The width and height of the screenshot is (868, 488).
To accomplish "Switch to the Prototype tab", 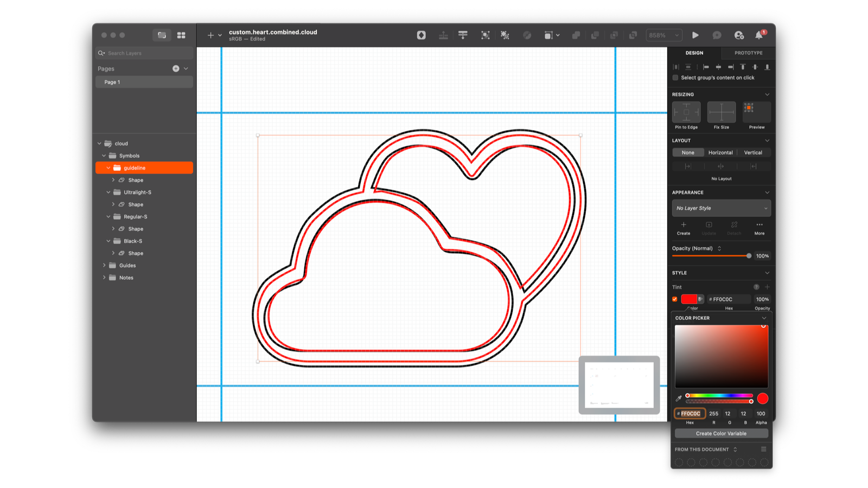I will tap(748, 53).
